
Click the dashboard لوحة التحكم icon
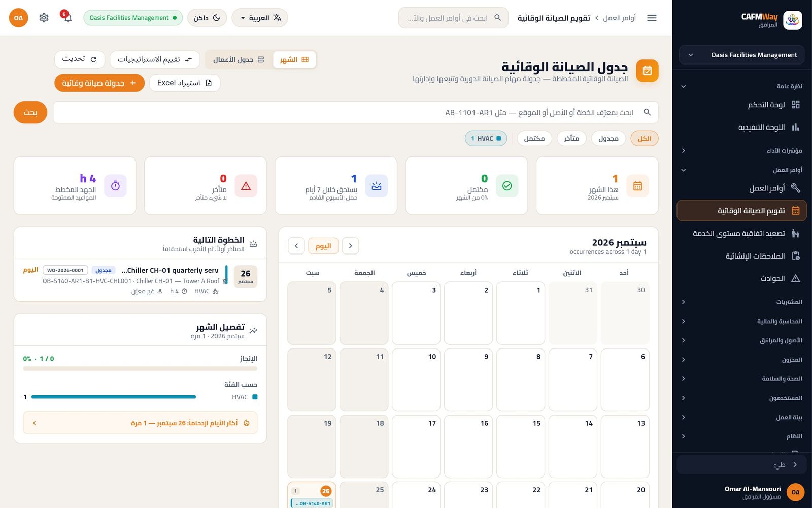[795, 105]
